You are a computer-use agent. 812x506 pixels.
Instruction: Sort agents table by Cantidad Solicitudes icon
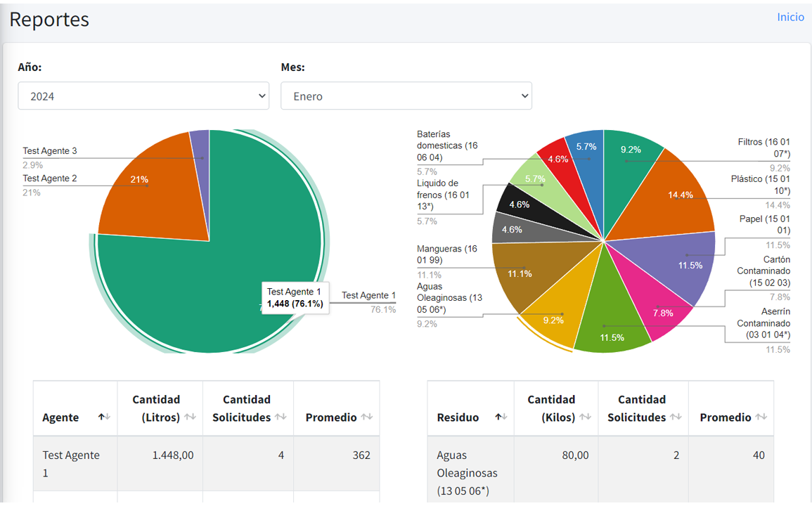tap(281, 417)
